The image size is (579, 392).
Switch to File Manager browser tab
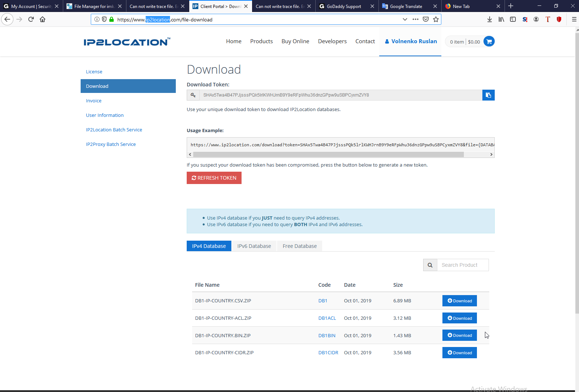pyautogui.click(x=94, y=6)
